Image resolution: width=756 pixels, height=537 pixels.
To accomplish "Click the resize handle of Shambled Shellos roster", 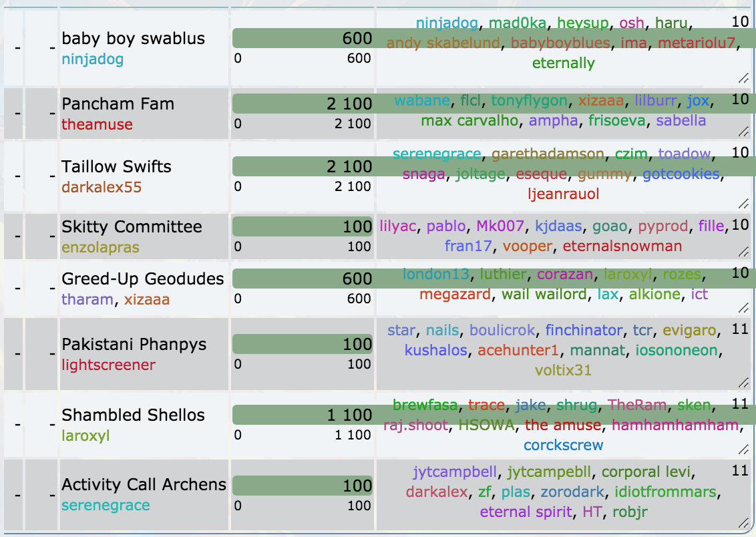I will (743, 450).
